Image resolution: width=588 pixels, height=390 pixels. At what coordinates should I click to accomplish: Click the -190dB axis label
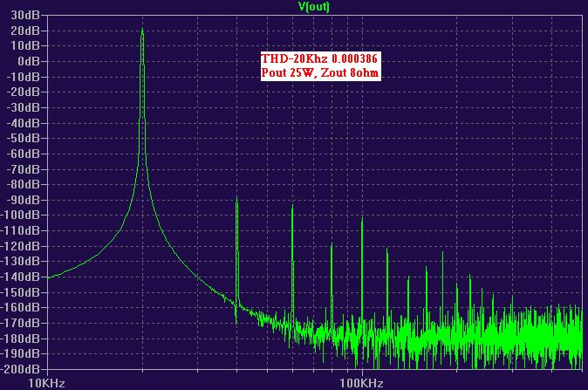coord(20,353)
